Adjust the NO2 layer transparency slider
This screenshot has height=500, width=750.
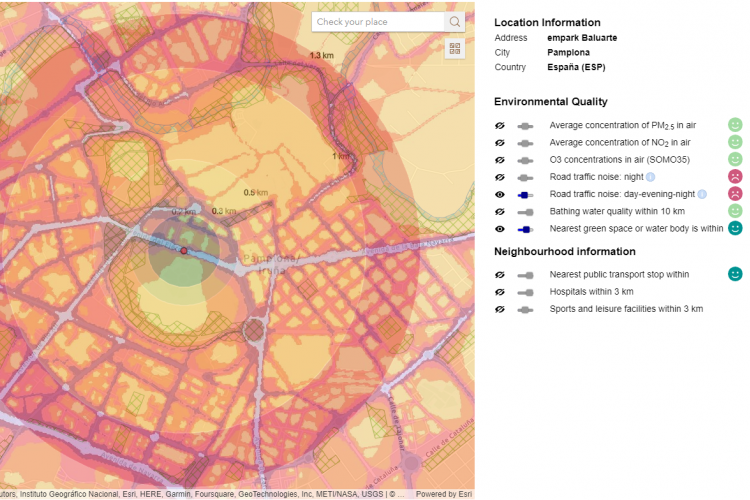(525, 144)
